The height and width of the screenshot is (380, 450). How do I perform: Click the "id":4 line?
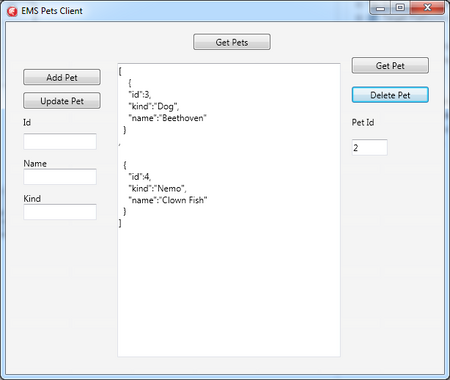[140, 177]
